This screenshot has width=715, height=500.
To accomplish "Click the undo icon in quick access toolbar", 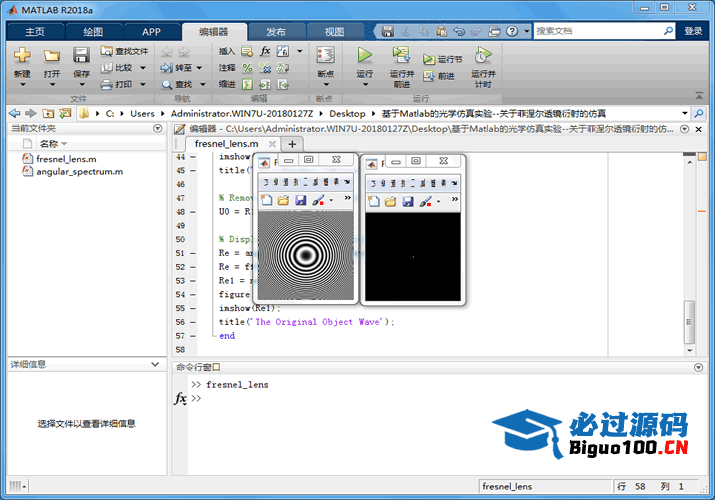I will point(459,31).
